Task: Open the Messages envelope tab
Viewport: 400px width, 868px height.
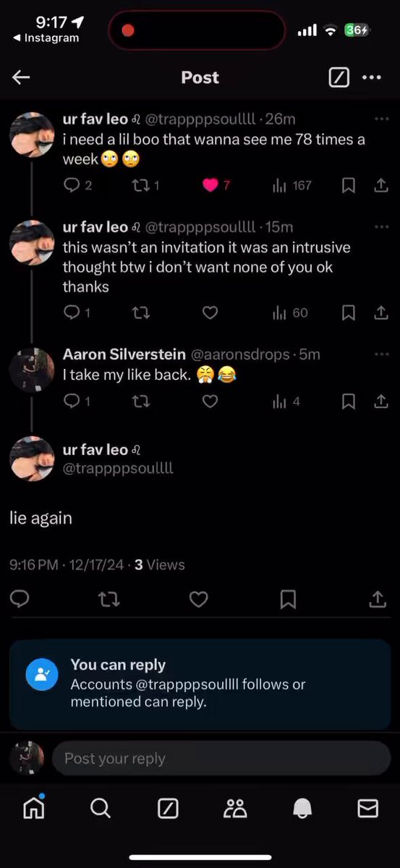Action: click(x=368, y=808)
